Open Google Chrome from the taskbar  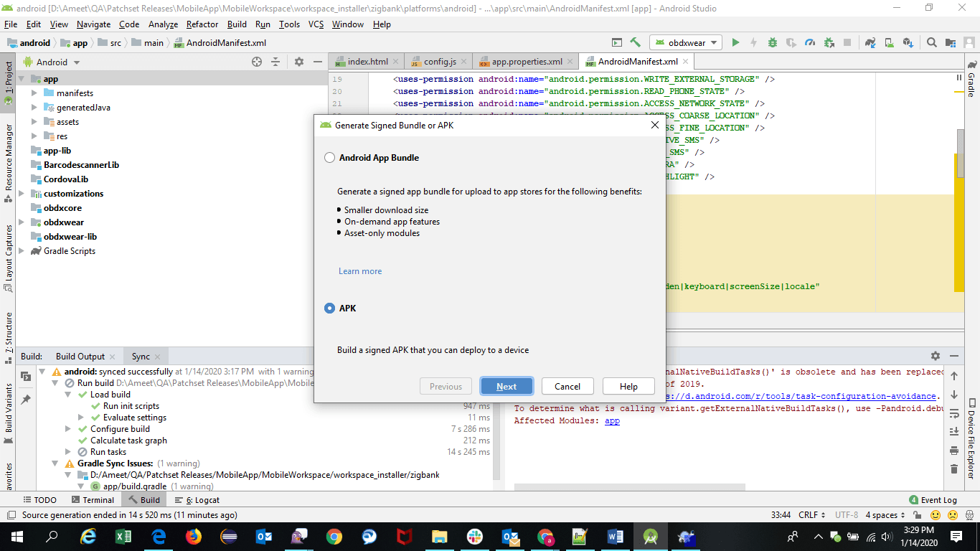(334, 536)
